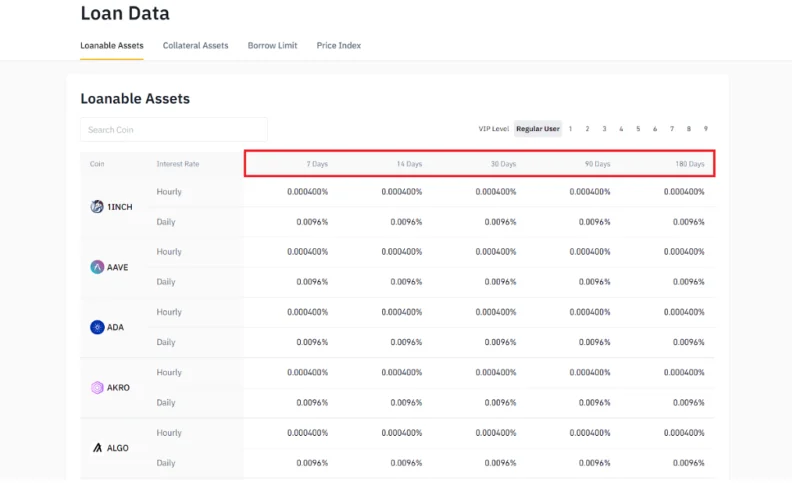Click the 14 Days column header

pyautogui.click(x=409, y=164)
